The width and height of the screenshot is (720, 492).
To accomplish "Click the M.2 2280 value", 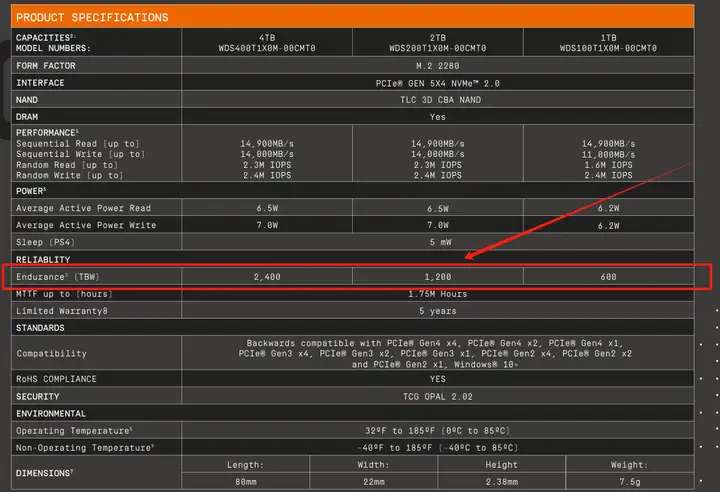I will point(438,66).
